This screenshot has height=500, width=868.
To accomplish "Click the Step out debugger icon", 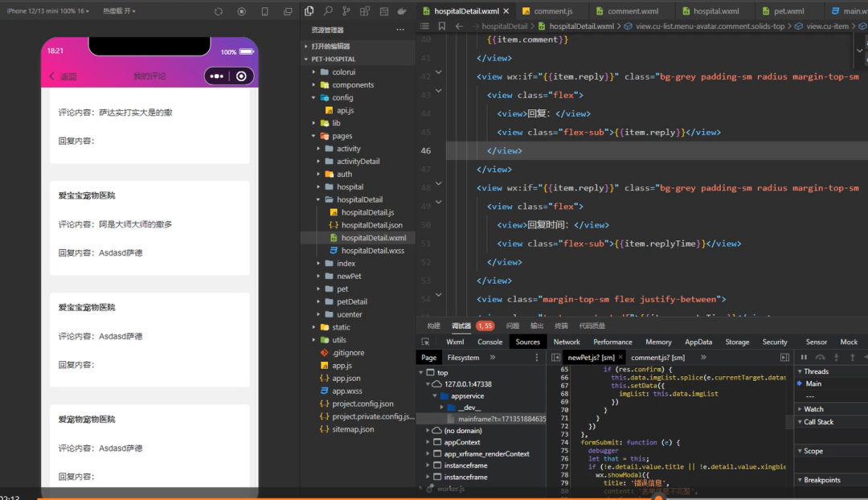I will click(x=853, y=357).
